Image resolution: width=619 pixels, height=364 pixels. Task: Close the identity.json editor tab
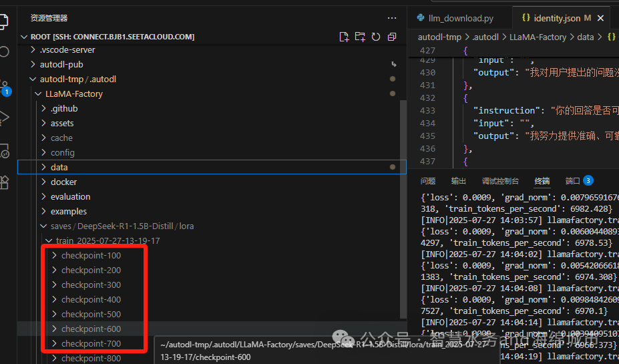click(x=600, y=18)
